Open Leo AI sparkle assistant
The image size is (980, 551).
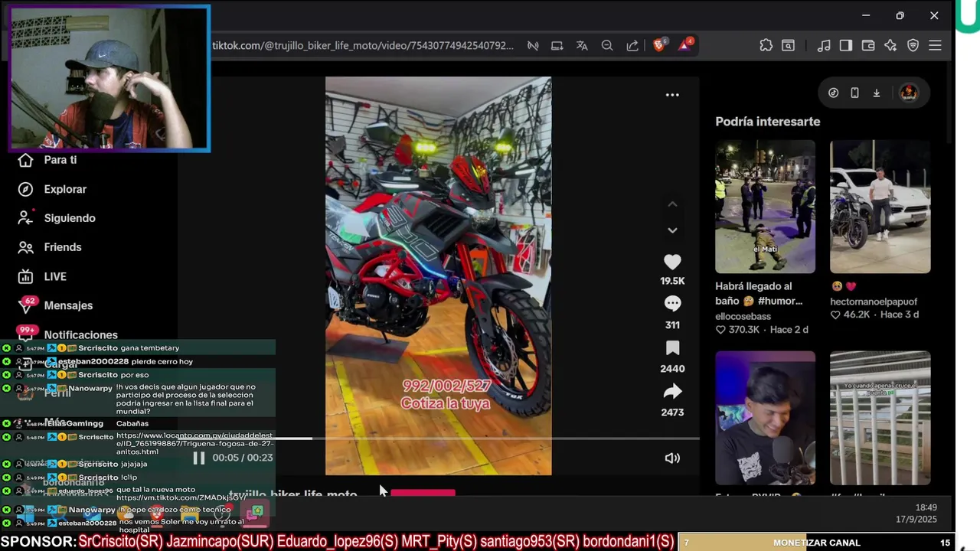coord(890,46)
